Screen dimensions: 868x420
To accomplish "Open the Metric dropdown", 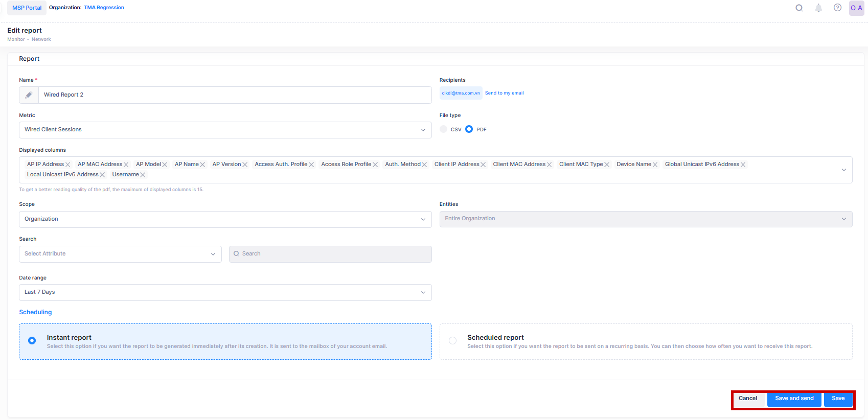I will 225,130.
